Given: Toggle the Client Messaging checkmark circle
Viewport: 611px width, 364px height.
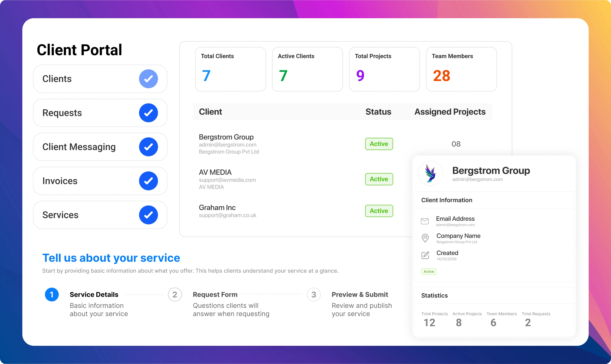Looking at the screenshot, I should [x=148, y=147].
